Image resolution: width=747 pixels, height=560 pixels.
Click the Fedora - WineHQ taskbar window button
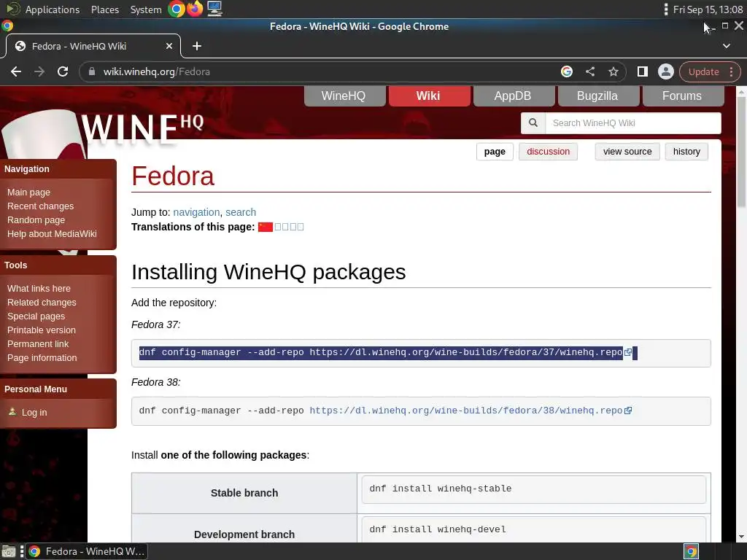point(87,551)
